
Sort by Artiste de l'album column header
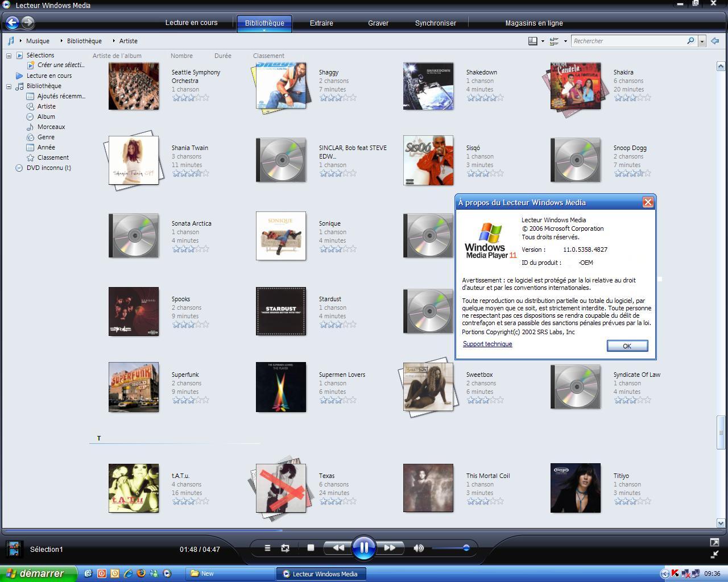click(x=117, y=56)
